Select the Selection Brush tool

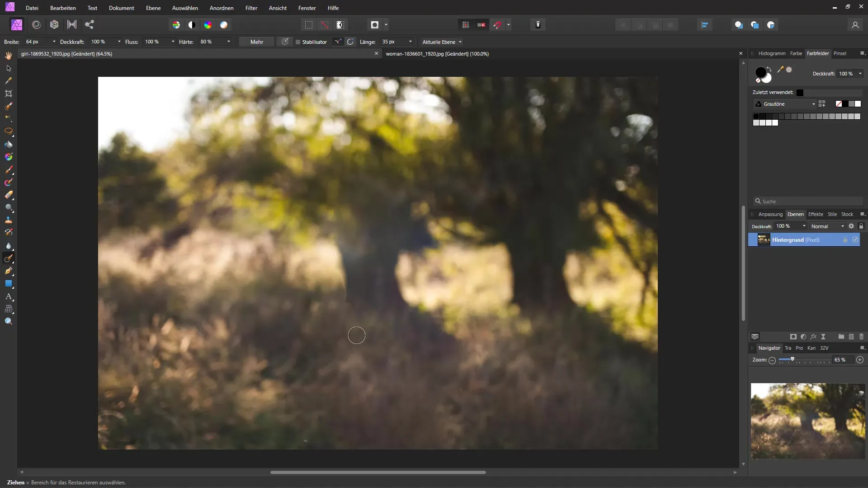click(9, 106)
